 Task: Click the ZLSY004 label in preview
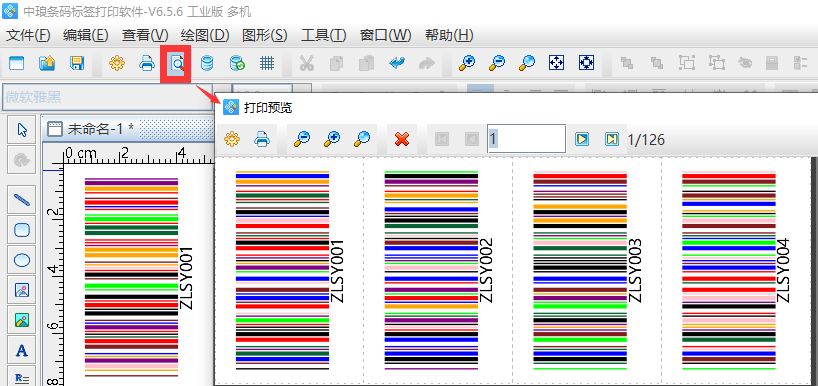(784, 270)
